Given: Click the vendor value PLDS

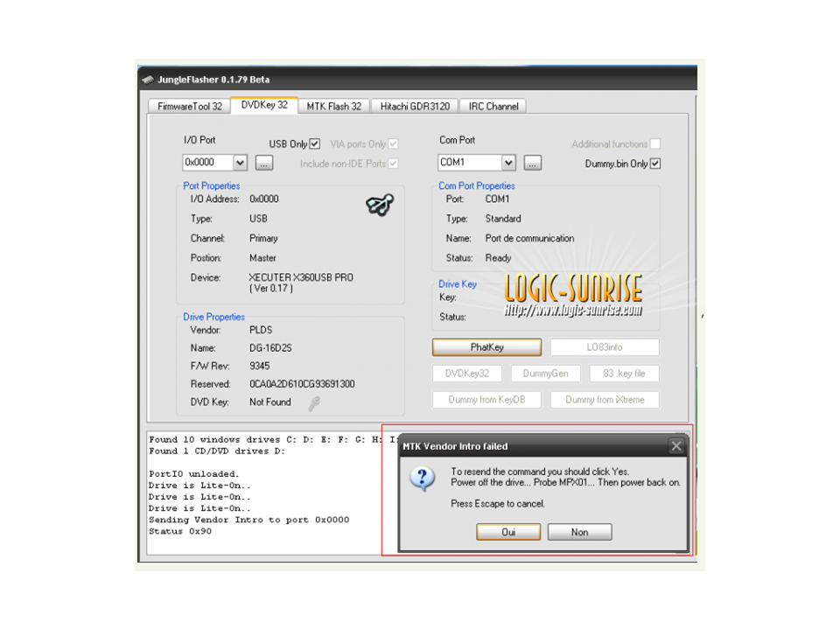Looking at the screenshot, I should pyautogui.click(x=261, y=330).
